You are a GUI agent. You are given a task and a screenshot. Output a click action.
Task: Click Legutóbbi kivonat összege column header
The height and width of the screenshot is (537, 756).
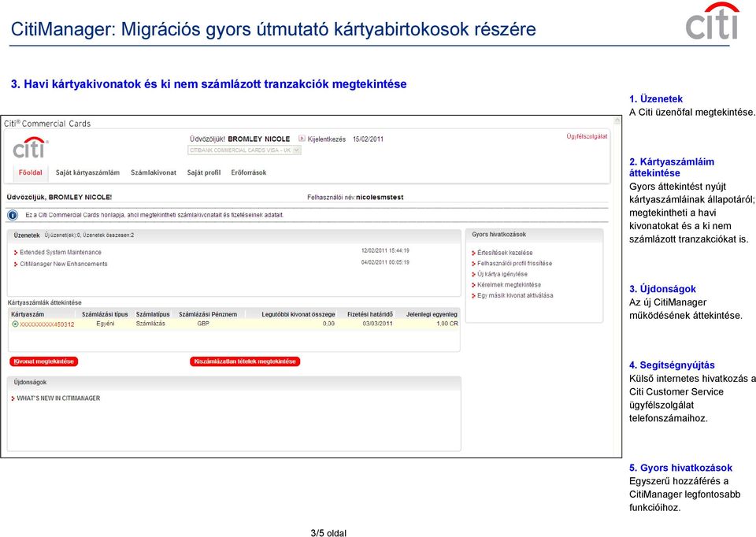298,314
